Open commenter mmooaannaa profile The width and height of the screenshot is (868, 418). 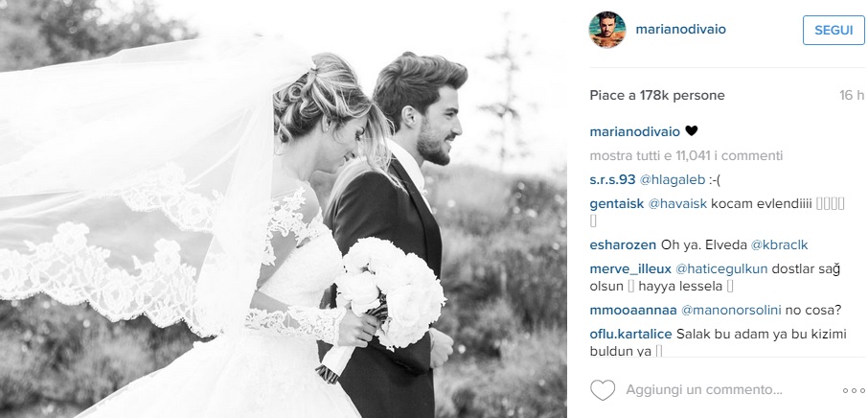[633, 311]
